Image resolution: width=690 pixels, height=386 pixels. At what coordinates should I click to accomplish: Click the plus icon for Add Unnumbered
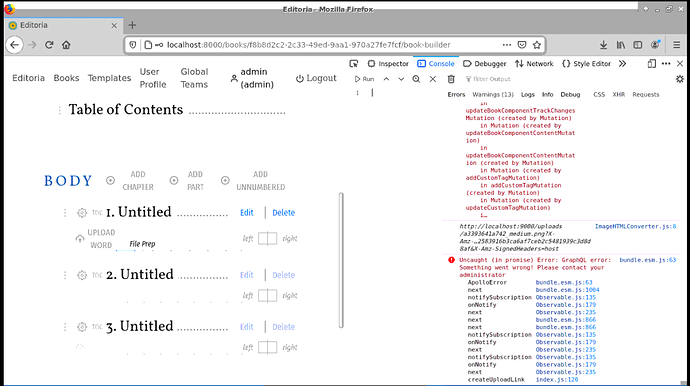225,180
